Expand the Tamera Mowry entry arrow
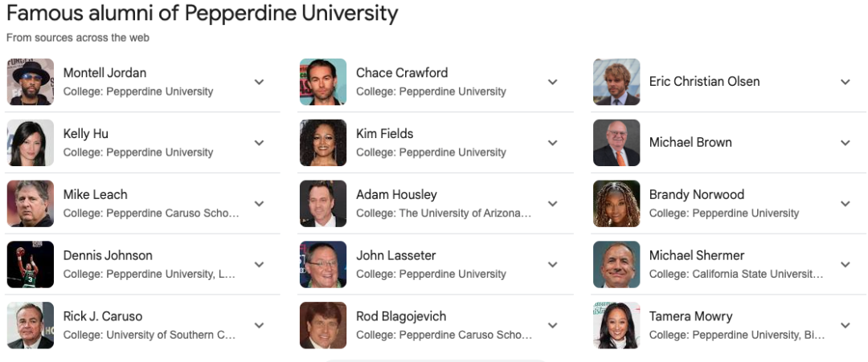Screen dimensions: 868x362 tap(845, 325)
